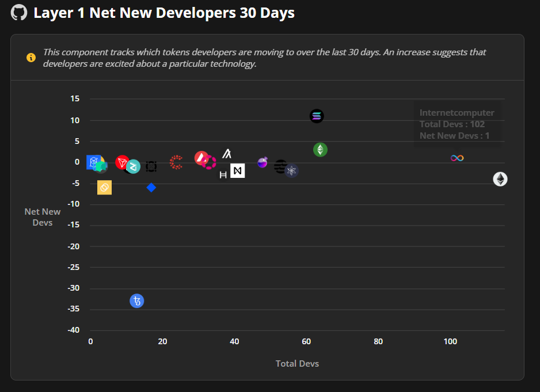Click the Algorand marker
The width and height of the screenshot is (540, 392).
pyautogui.click(x=227, y=154)
